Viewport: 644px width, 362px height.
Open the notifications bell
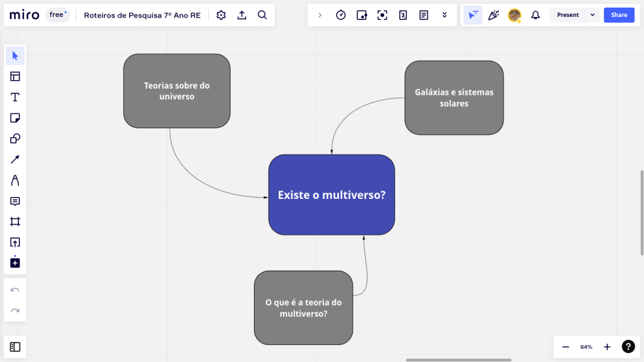535,15
